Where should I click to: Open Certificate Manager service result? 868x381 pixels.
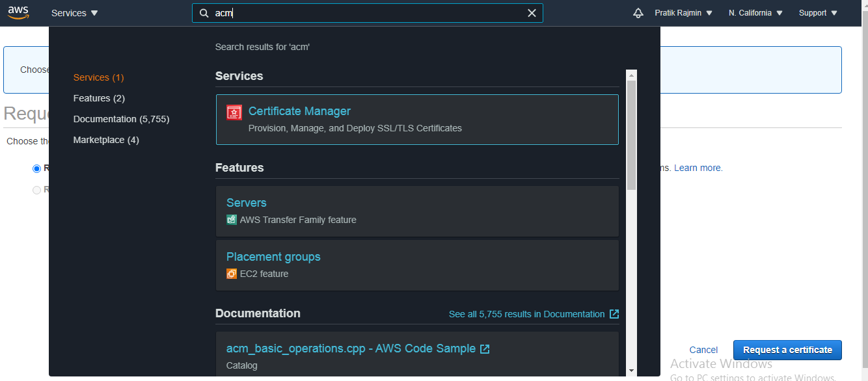(417, 120)
